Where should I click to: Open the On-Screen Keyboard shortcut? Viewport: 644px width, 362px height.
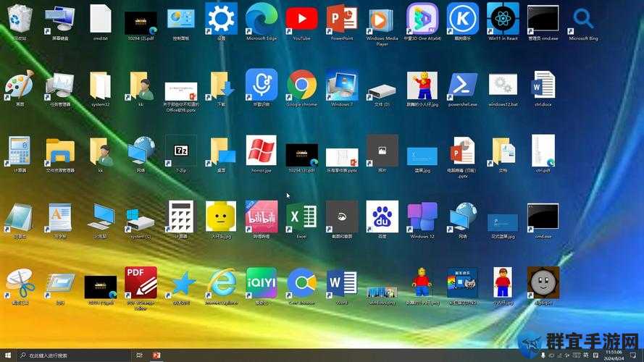[x=60, y=20]
